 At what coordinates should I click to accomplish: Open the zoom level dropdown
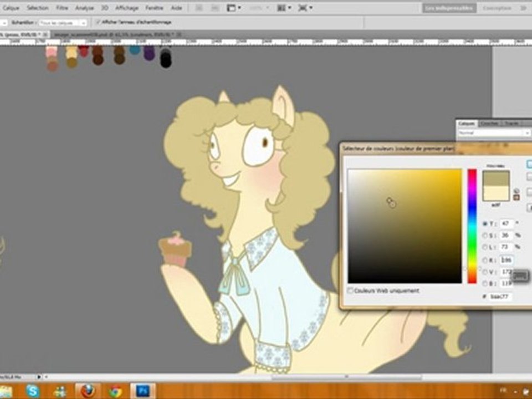(259, 8)
